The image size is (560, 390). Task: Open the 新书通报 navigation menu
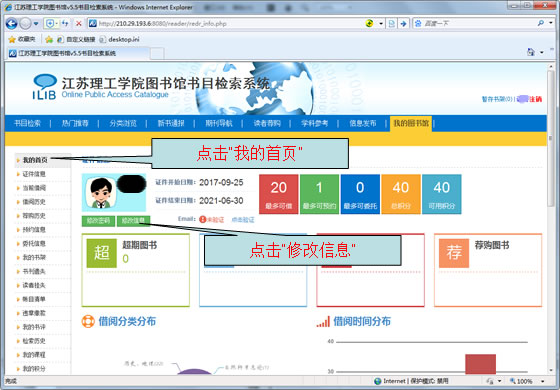pos(171,124)
